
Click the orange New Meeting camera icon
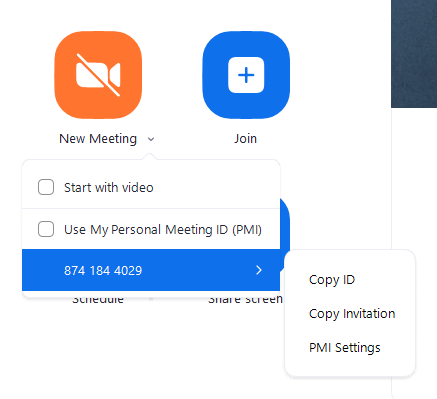tap(98, 75)
